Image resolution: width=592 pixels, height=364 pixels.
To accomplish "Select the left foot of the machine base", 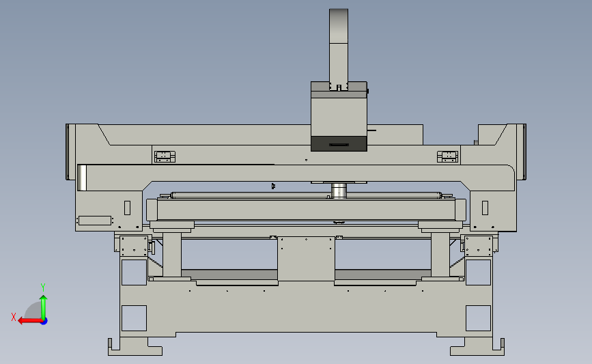I will [135, 346].
